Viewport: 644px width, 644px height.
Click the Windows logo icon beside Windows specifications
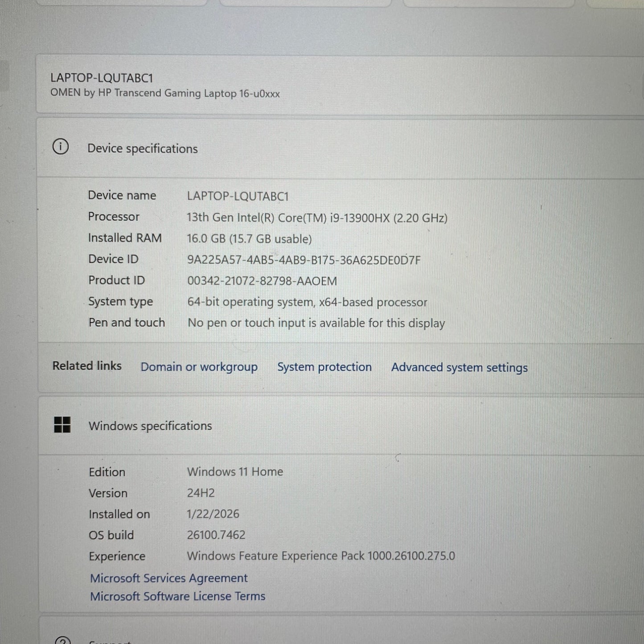pyautogui.click(x=62, y=425)
